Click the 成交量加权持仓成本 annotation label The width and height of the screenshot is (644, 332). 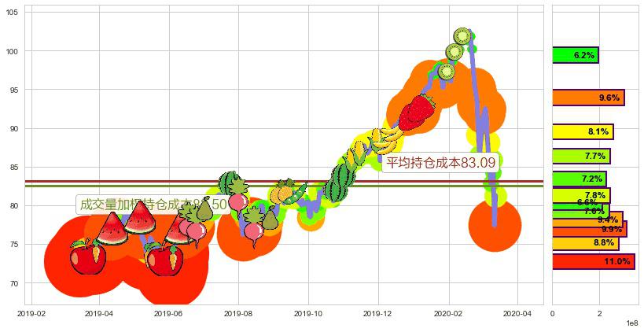point(153,205)
